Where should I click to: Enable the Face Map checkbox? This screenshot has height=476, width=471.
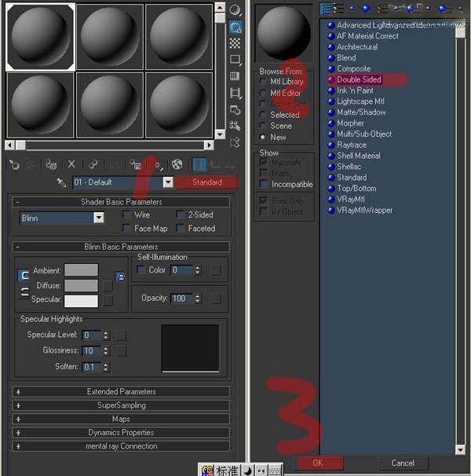point(127,229)
